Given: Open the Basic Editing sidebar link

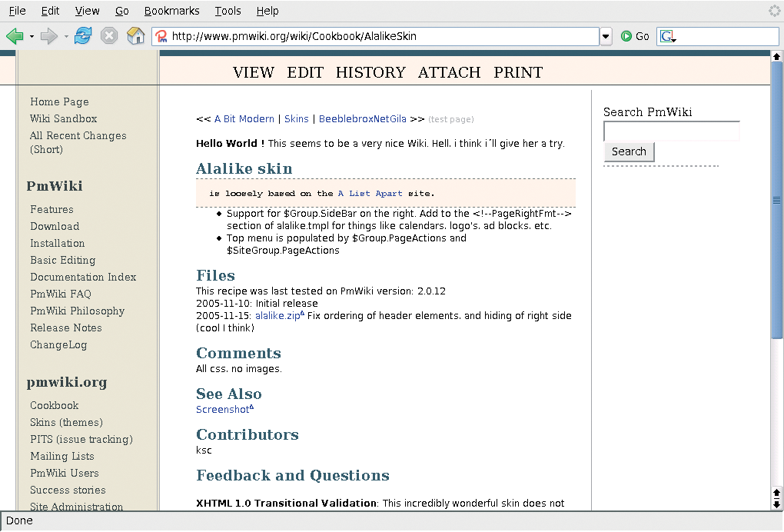Looking at the screenshot, I should pos(62,261).
